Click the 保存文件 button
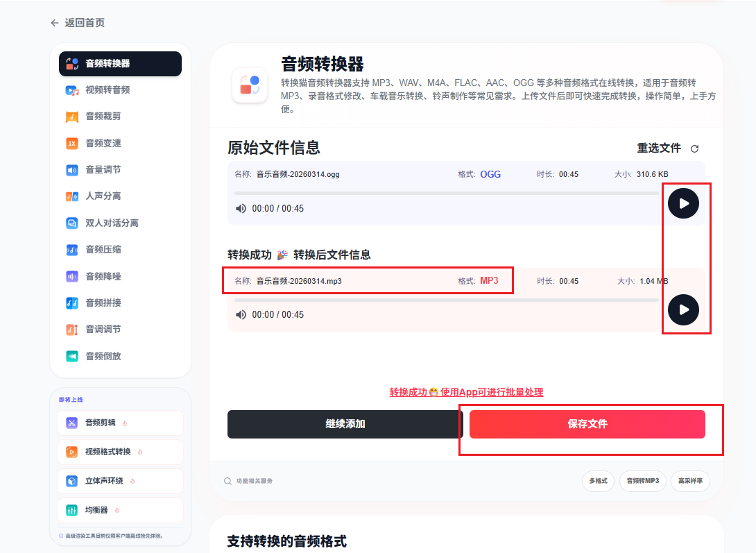 (587, 424)
